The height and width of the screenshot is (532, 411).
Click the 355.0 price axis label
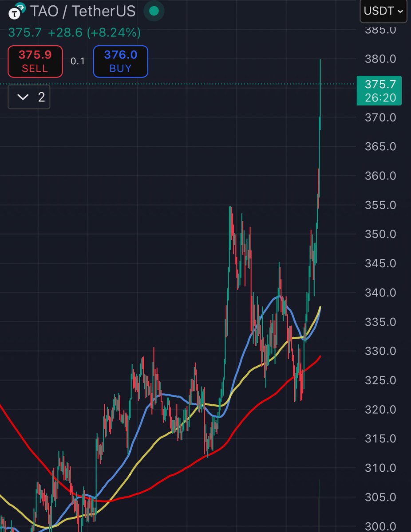[x=380, y=205]
